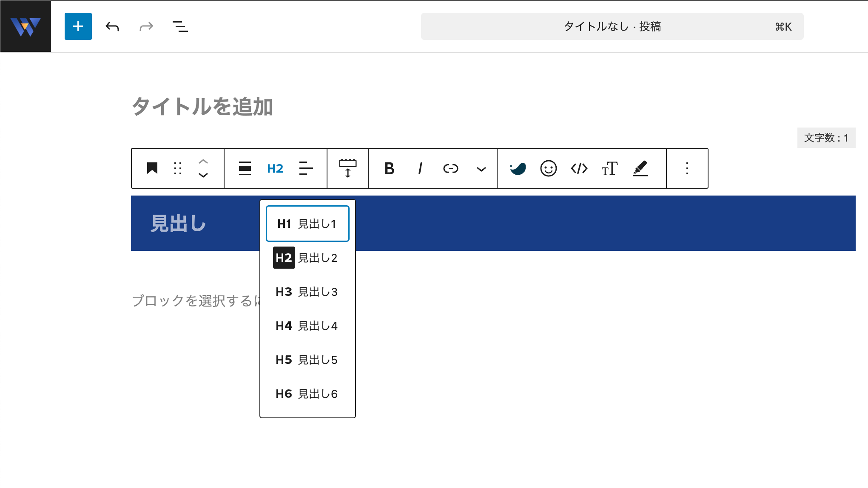Select the text highlighter tool
868x488 pixels.
click(x=641, y=168)
